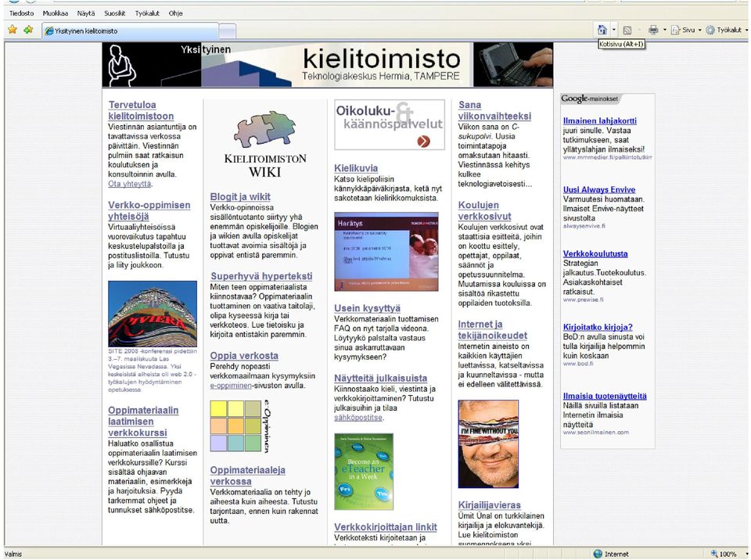751x560 pixels.
Task: Open Sana viikonvaihteeksi link
Action: 494,110
